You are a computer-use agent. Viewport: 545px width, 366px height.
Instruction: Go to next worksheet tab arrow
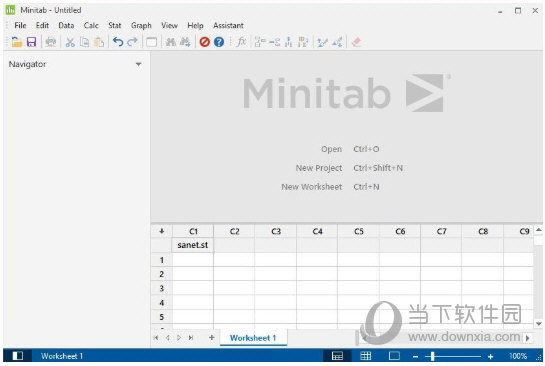pyautogui.click(x=179, y=337)
